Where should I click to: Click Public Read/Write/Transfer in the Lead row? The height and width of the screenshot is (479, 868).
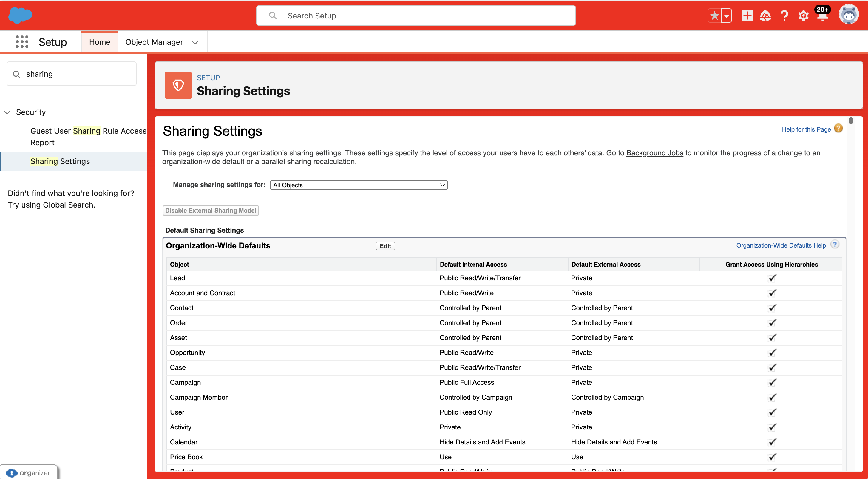[480, 278]
